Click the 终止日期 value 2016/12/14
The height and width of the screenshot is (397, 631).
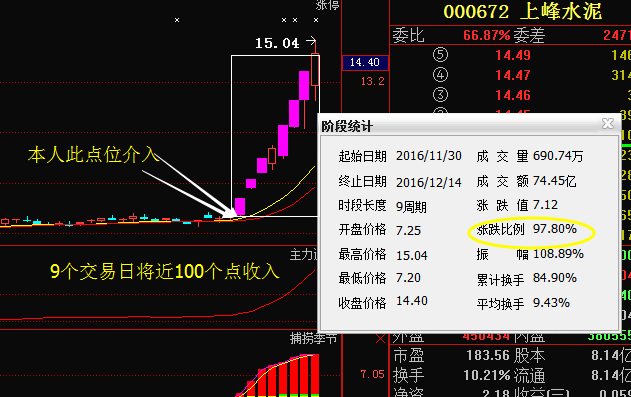coord(429,182)
